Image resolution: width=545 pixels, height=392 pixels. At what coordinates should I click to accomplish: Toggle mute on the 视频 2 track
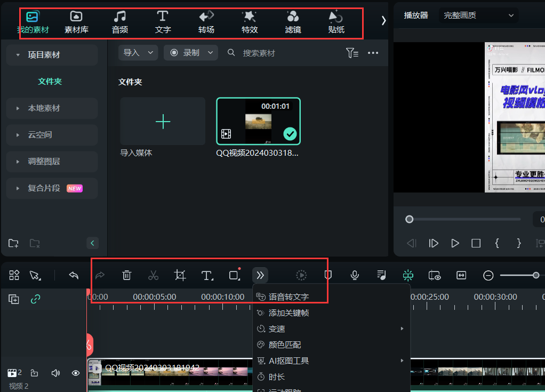tap(55, 373)
